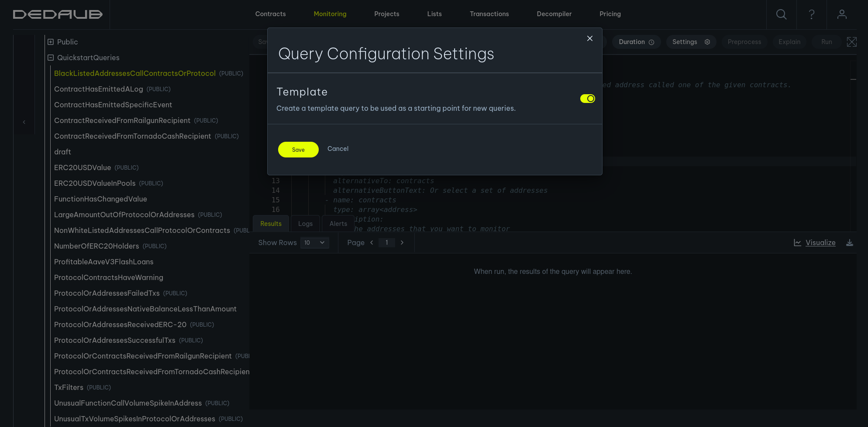Click the Visualize link
The width and height of the screenshot is (868, 427).
820,243
